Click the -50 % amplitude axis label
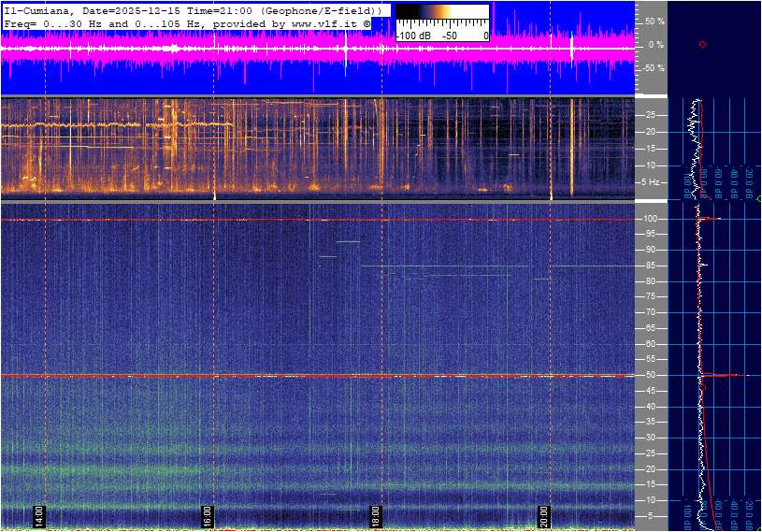Image resolution: width=762 pixels, height=532 pixels. (654, 68)
